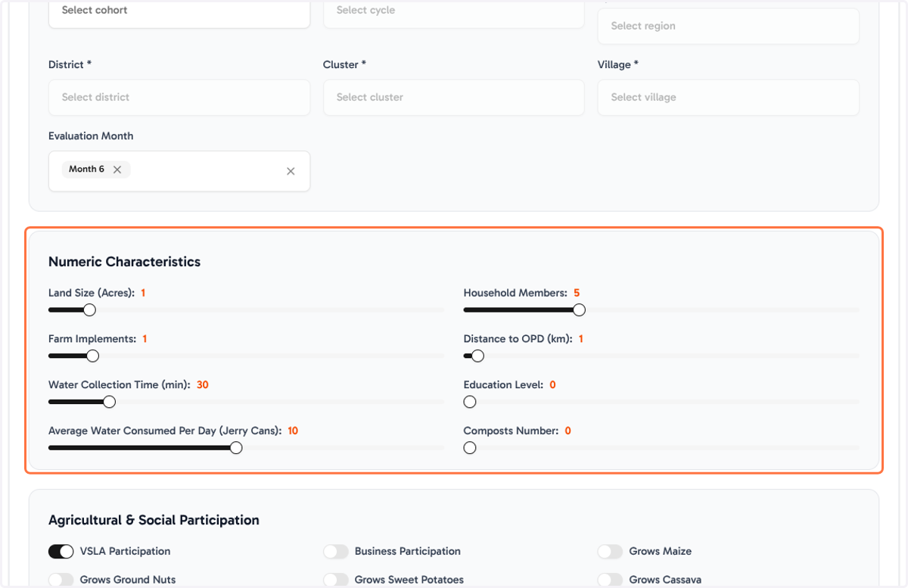Click the Farm Implements slider handle

tap(92, 356)
